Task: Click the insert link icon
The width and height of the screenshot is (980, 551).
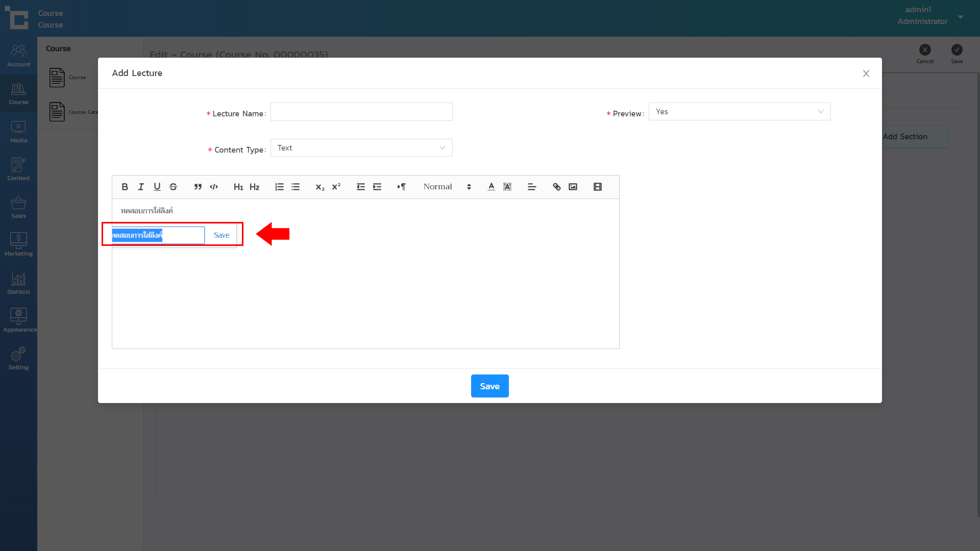Action: coord(556,187)
